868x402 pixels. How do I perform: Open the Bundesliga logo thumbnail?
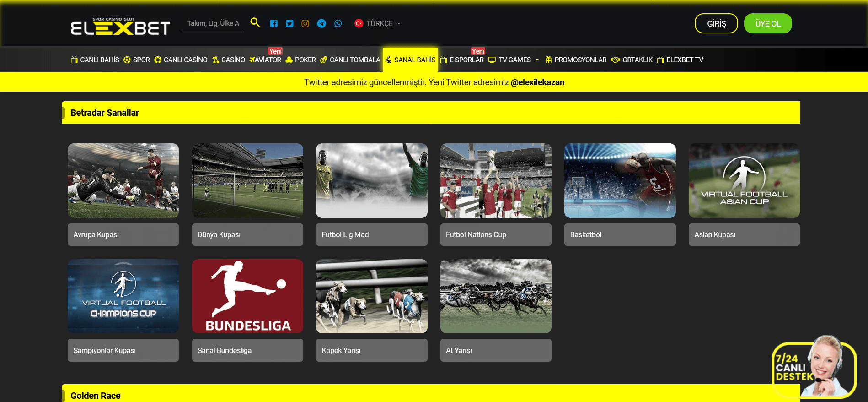point(247,296)
